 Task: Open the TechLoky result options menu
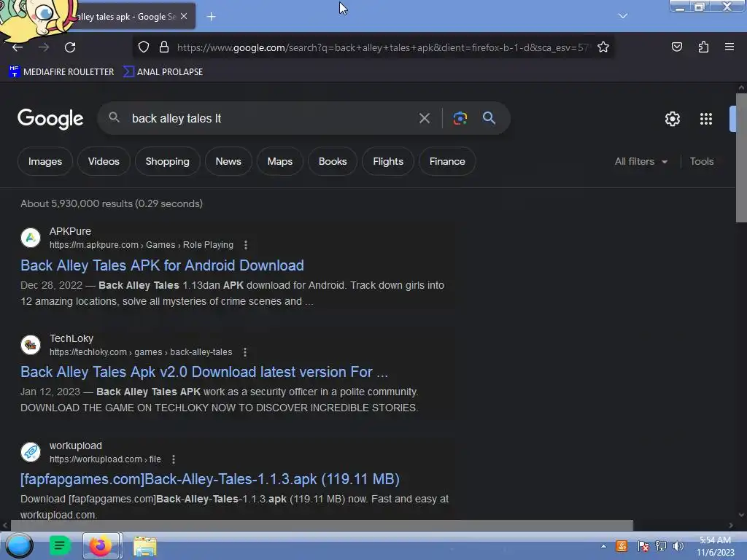coord(245,352)
